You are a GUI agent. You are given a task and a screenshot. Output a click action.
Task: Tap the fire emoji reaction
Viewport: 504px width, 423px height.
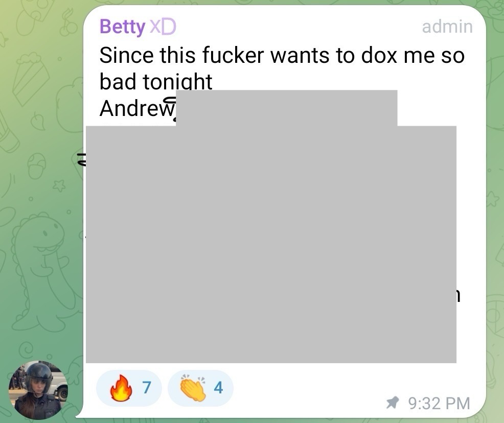[129, 388]
